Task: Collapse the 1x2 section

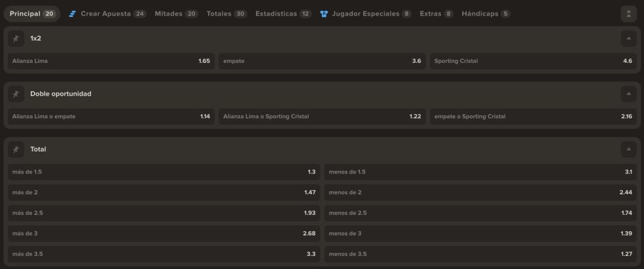Action: pos(628,38)
